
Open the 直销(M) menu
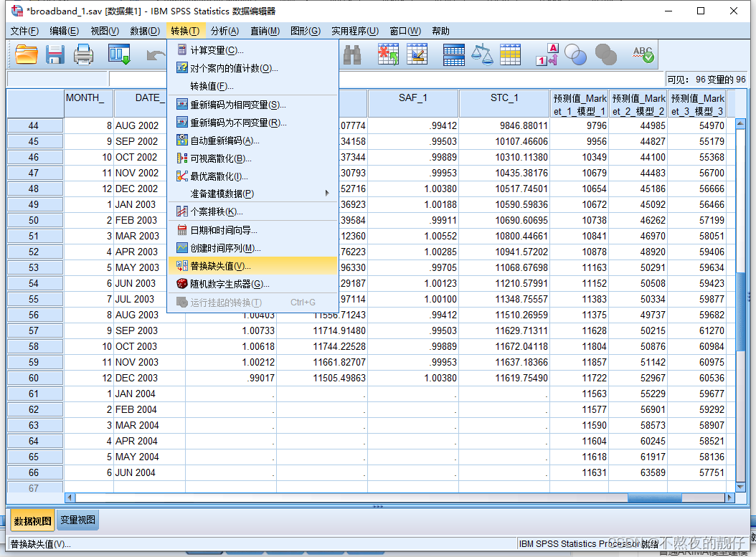[x=265, y=31]
